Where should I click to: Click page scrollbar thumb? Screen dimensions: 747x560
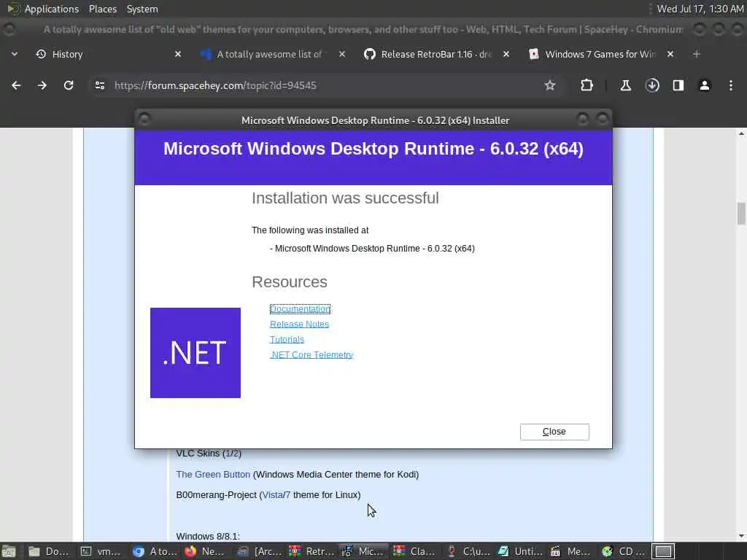pyautogui.click(x=741, y=214)
